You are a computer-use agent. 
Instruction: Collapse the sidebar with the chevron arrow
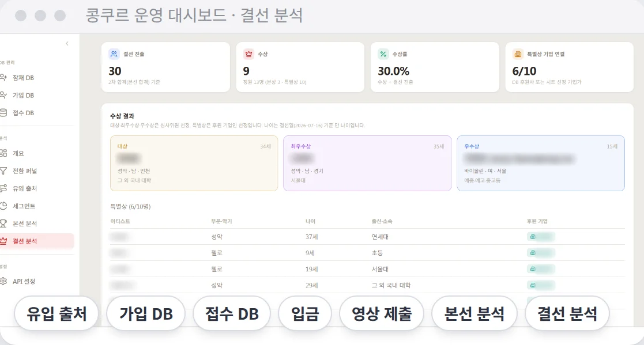pos(67,43)
